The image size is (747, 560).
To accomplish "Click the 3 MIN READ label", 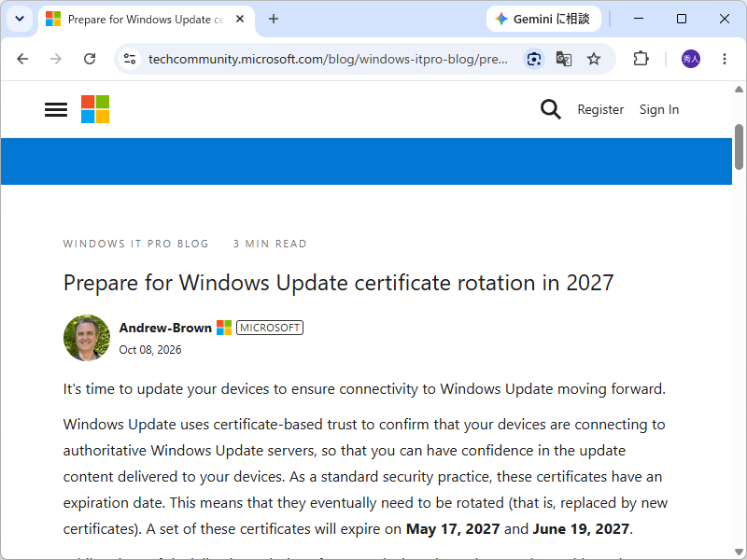I will tap(270, 244).
